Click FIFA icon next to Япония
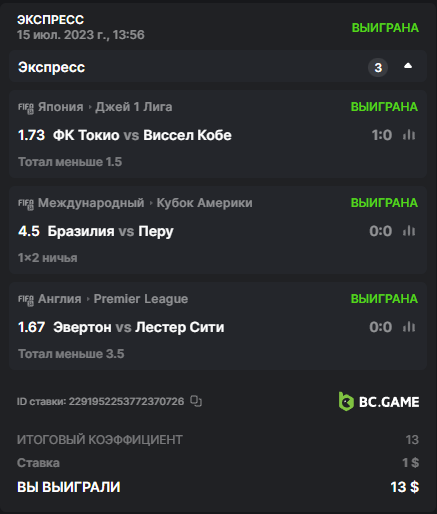This screenshot has width=437, height=514. click(26, 108)
